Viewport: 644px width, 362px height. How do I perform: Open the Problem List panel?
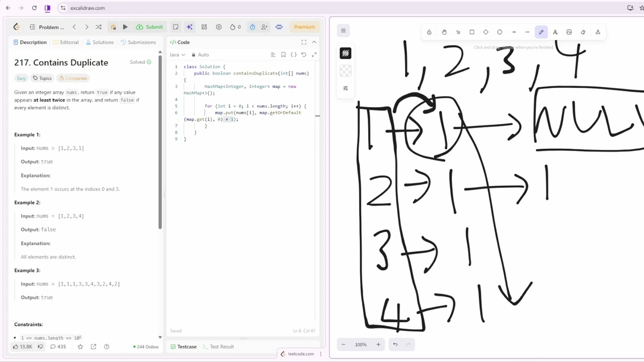(x=47, y=27)
